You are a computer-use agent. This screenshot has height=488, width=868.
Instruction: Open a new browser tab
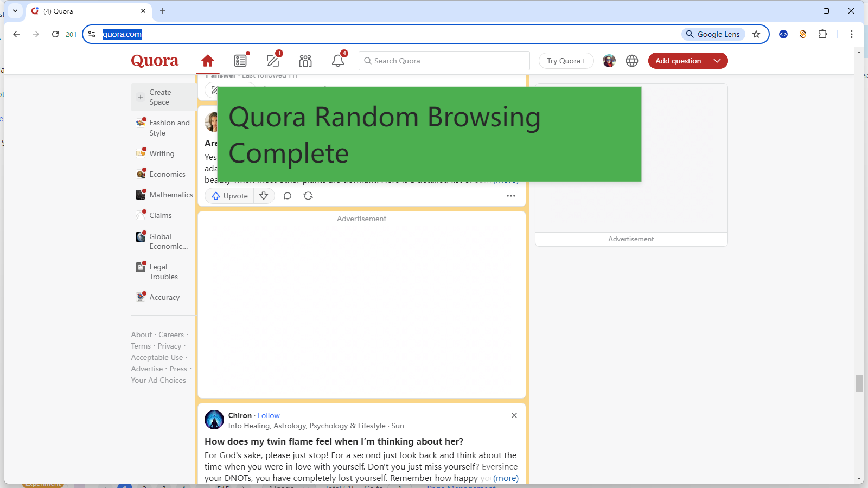163,11
